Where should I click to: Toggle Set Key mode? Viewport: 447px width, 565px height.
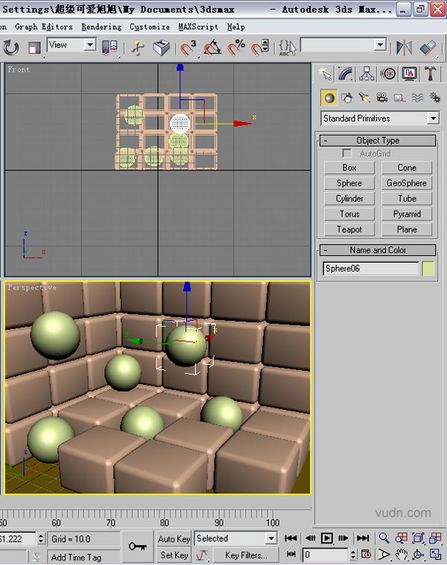[x=174, y=555]
